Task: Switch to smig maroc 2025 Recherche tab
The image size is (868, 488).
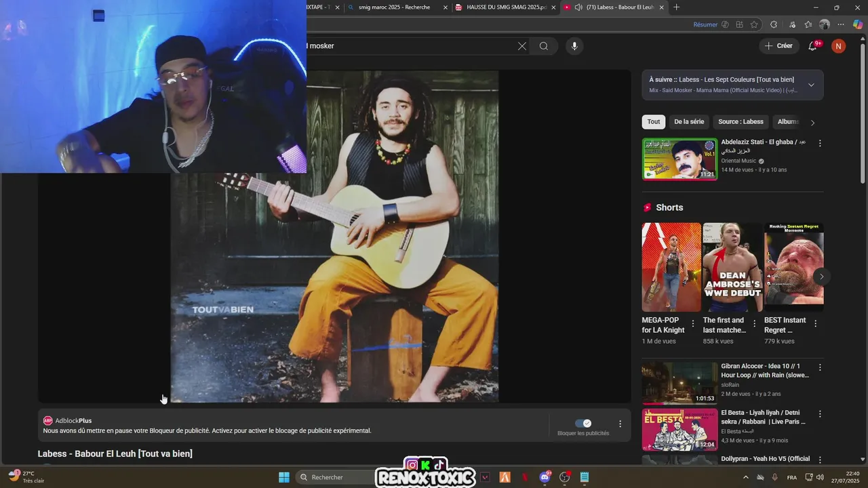Action: point(393,7)
